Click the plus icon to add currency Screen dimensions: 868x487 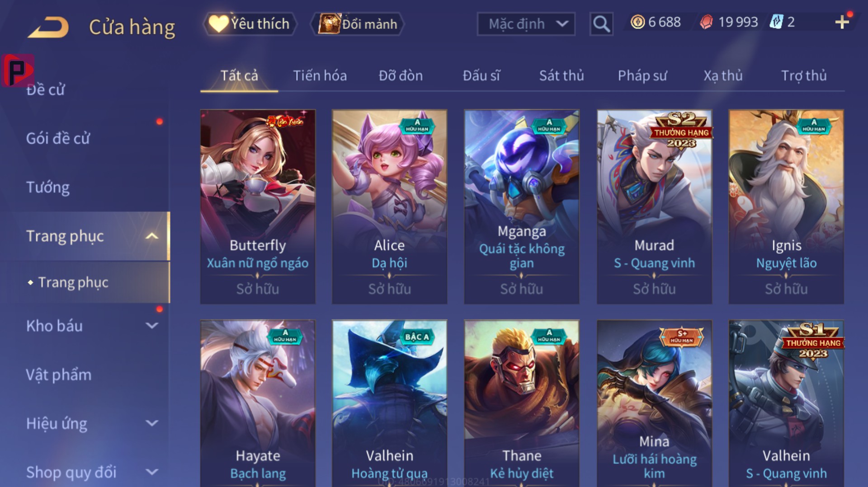(x=842, y=22)
